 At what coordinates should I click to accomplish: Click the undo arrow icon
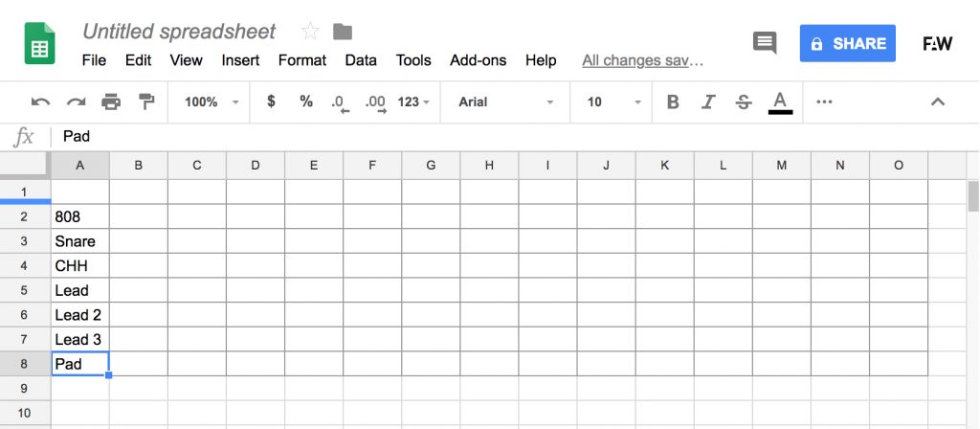(x=40, y=102)
